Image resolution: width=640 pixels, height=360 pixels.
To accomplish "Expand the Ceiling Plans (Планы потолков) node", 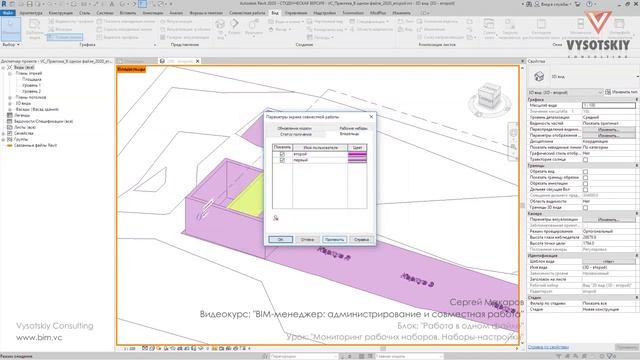I will tap(10, 98).
